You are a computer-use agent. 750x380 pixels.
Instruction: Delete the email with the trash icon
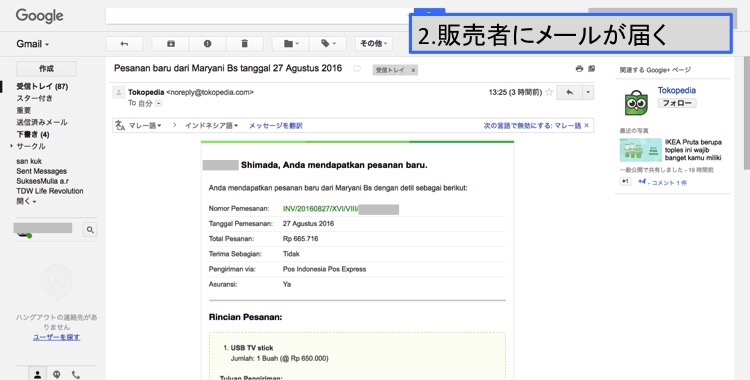coord(244,44)
